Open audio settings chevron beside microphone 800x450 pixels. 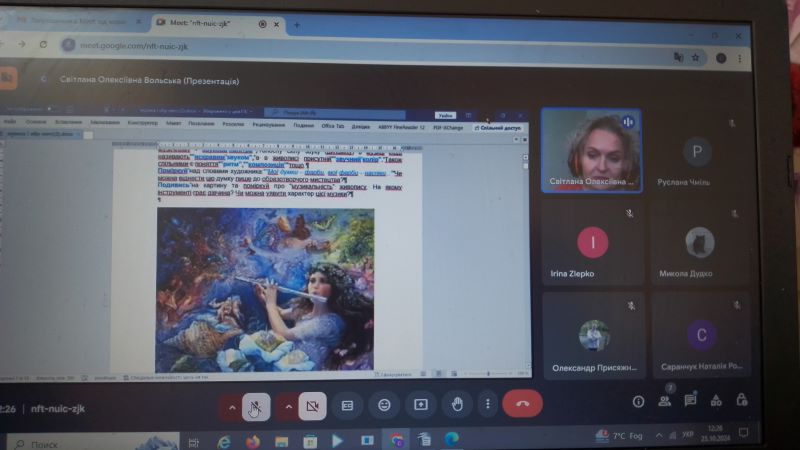click(232, 407)
